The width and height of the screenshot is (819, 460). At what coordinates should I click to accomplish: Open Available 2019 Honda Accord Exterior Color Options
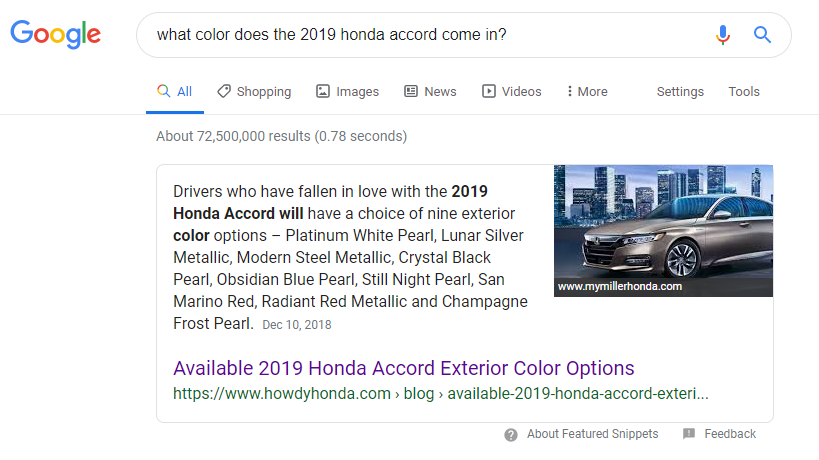404,368
